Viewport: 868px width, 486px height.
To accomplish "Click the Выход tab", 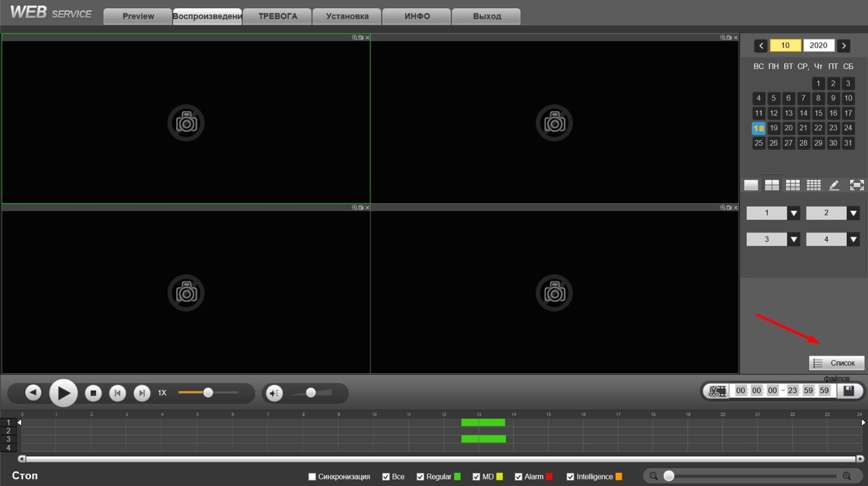I will click(x=487, y=17).
